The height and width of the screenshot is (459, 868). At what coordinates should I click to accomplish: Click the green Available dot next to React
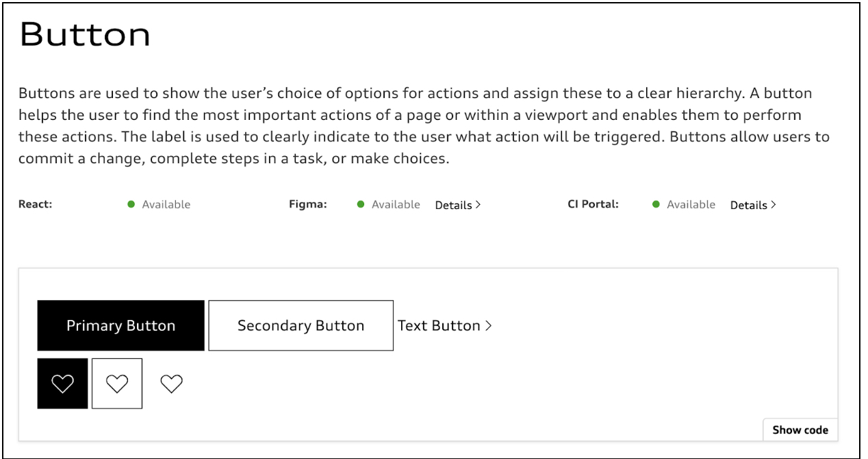[132, 203]
